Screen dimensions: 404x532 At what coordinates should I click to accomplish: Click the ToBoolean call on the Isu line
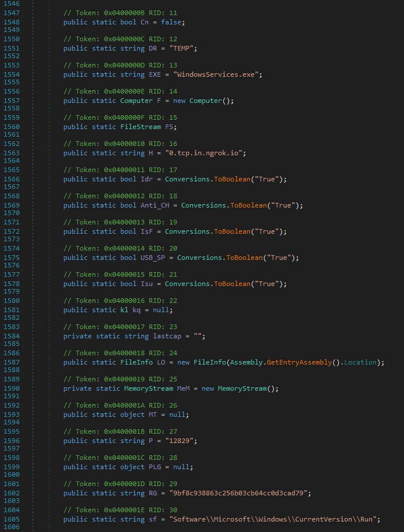coord(232,284)
